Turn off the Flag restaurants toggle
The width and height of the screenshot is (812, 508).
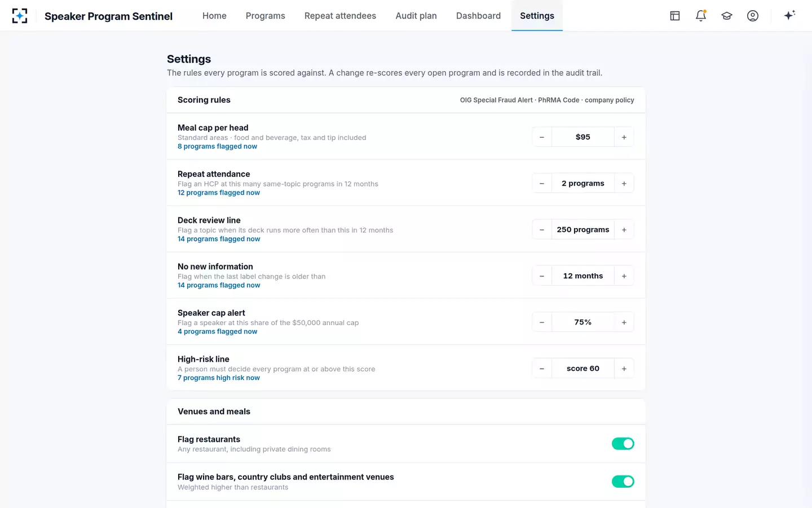tap(623, 444)
